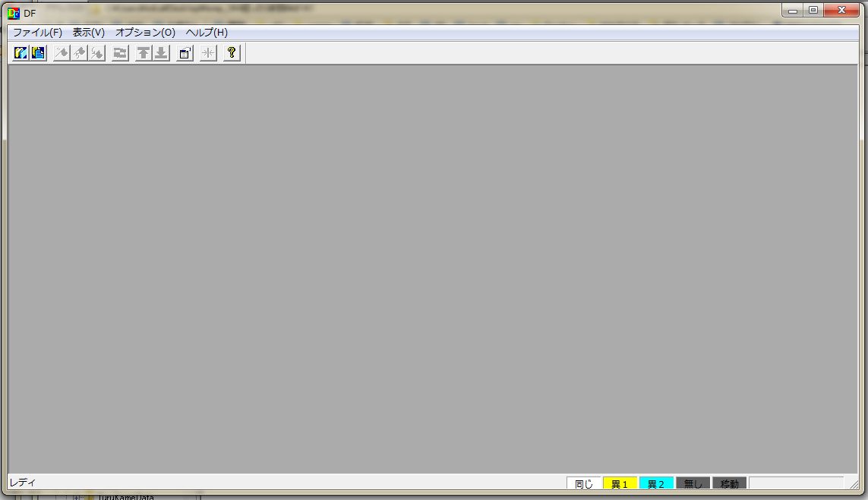Open the 表示(V) menu

pyautogui.click(x=89, y=33)
